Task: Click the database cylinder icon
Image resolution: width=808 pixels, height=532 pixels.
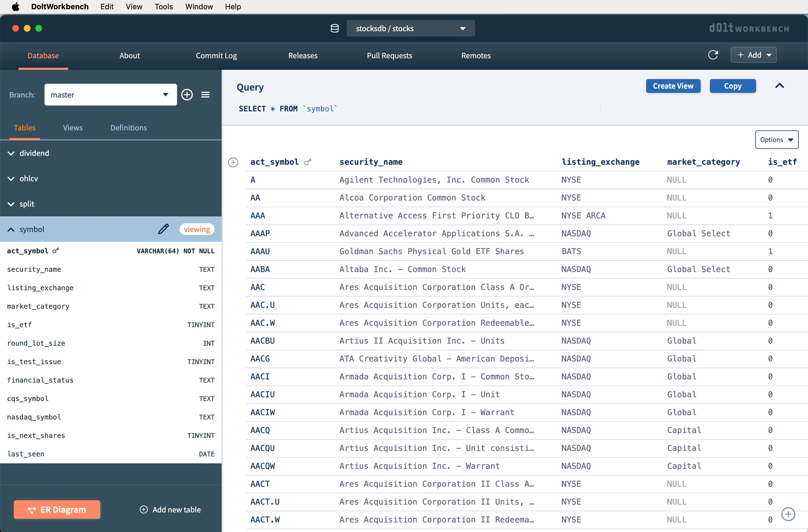Action: pos(334,29)
